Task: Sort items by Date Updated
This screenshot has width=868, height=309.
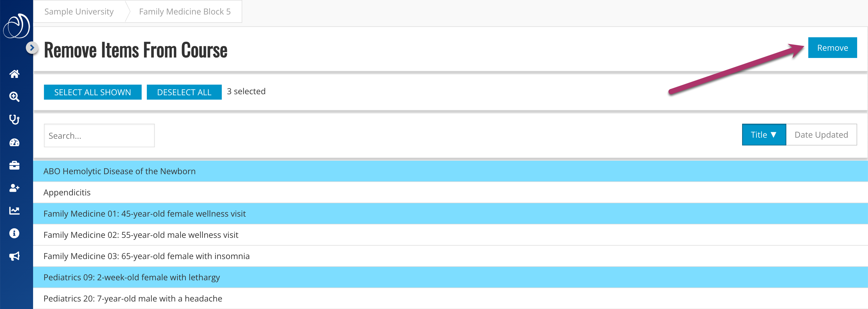Action: 821,135
